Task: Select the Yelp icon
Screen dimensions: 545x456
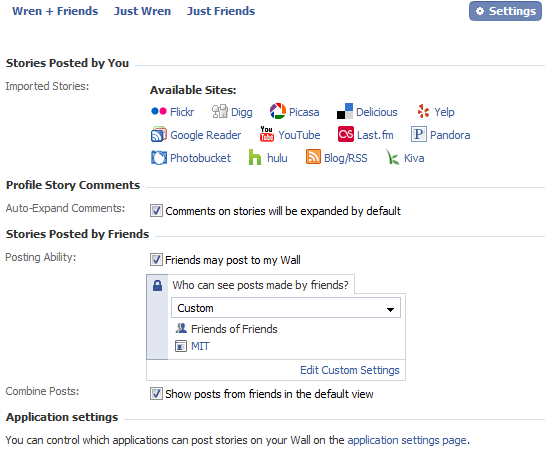Action: pos(423,111)
